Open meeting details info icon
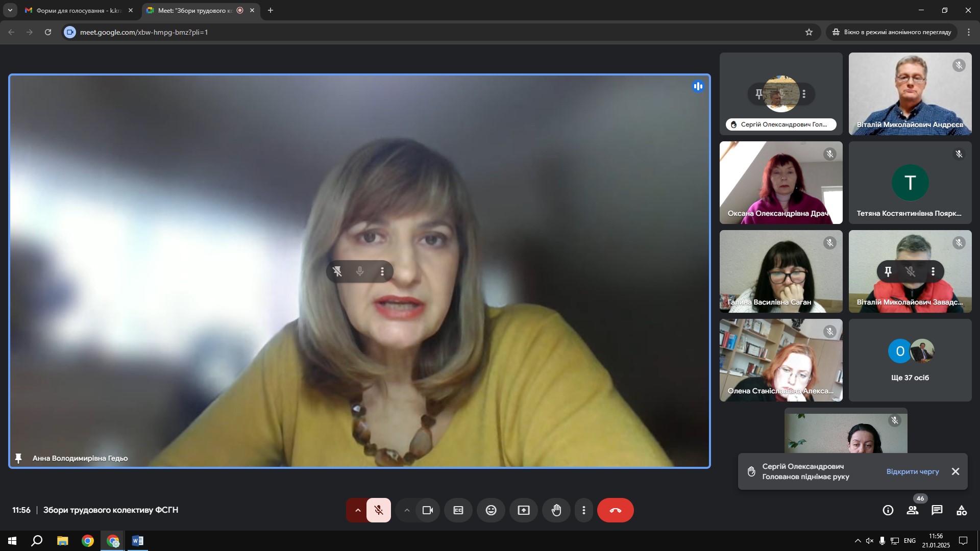 point(888,510)
